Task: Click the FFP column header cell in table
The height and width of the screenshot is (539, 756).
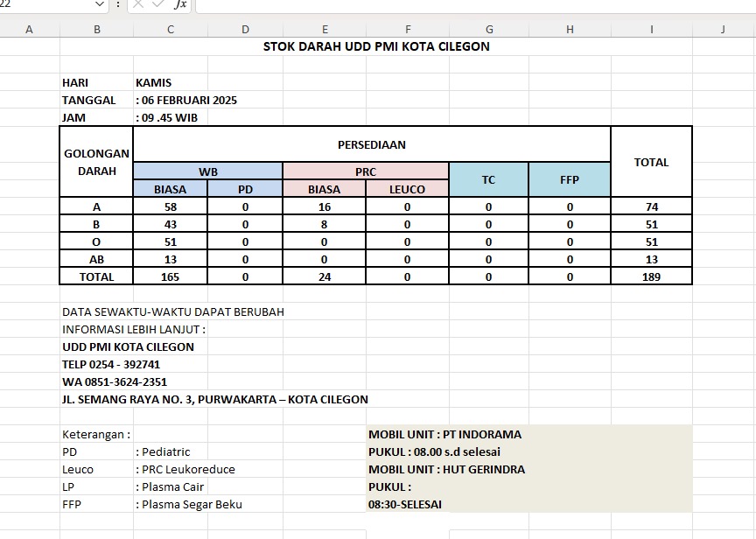Action: coord(570,179)
